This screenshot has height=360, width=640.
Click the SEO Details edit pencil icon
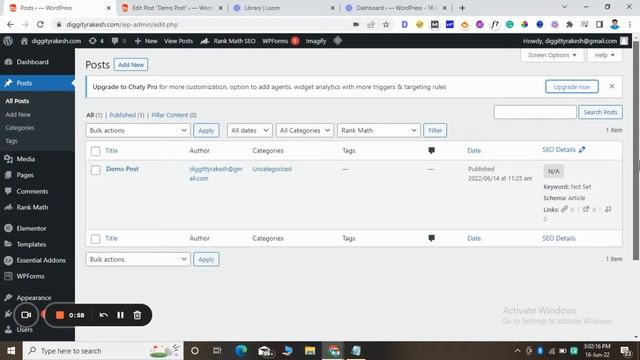coord(582,149)
